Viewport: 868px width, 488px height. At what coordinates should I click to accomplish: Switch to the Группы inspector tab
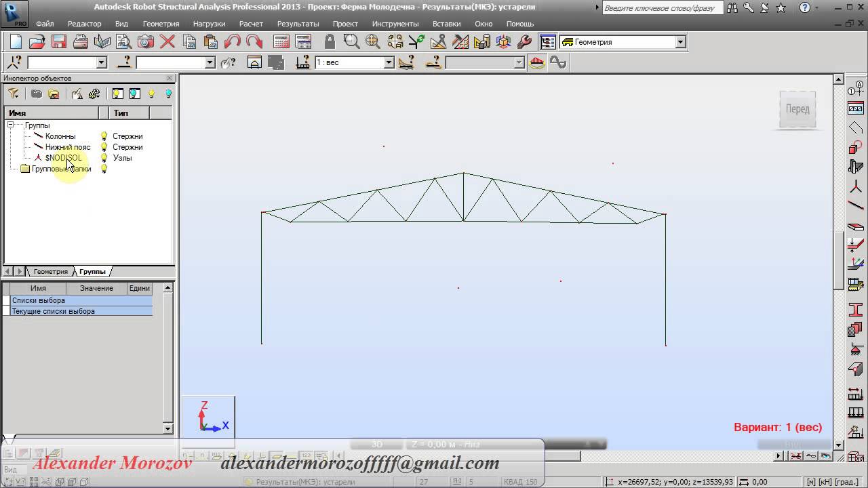point(92,271)
